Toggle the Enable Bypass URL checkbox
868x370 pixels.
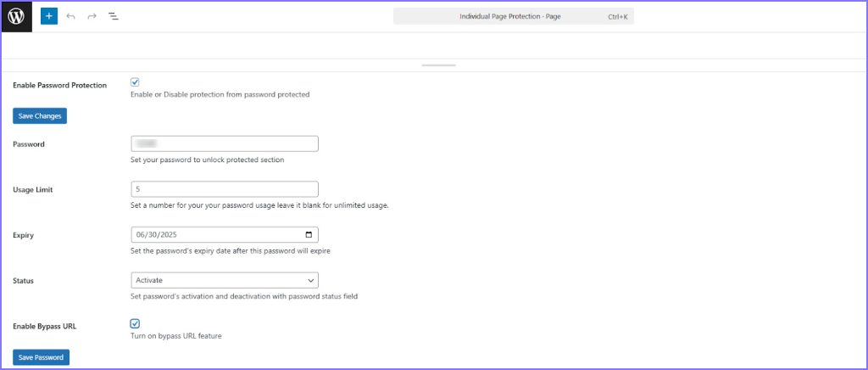(x=135, y=323)
